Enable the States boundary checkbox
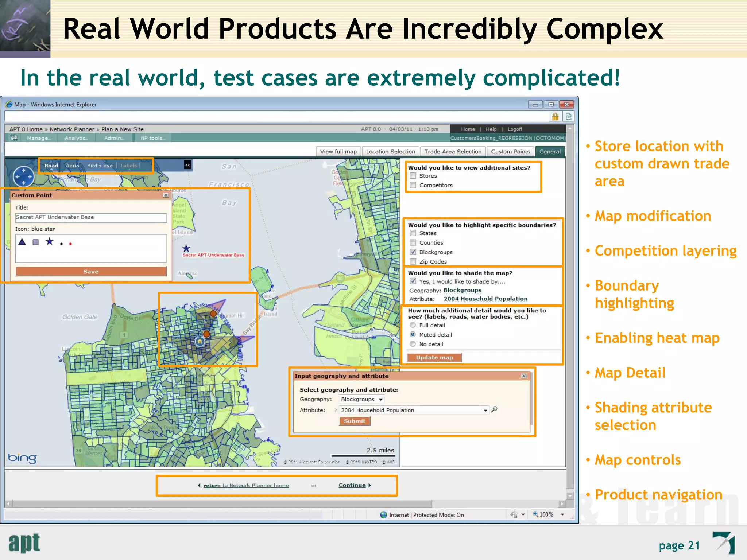747x560 pixels. click(x=413, y=233)
